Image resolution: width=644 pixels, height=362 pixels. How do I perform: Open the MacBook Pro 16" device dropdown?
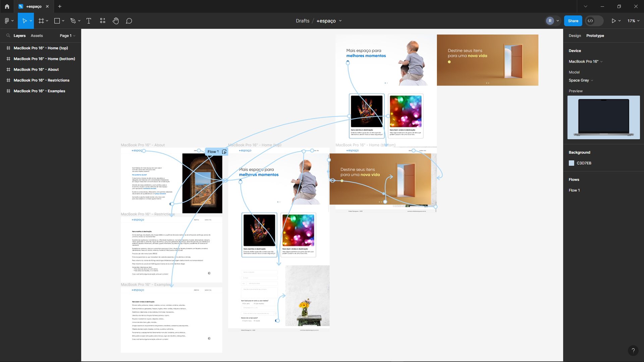(585, 61)
